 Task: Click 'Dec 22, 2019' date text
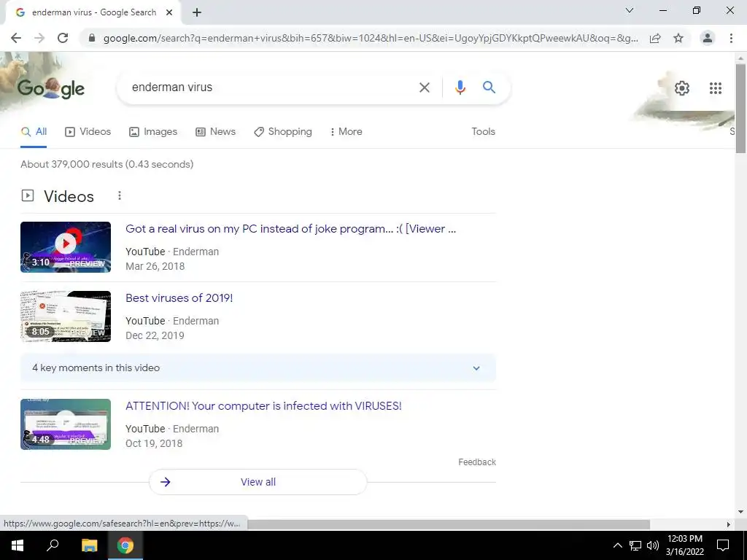tap(155, 335)
